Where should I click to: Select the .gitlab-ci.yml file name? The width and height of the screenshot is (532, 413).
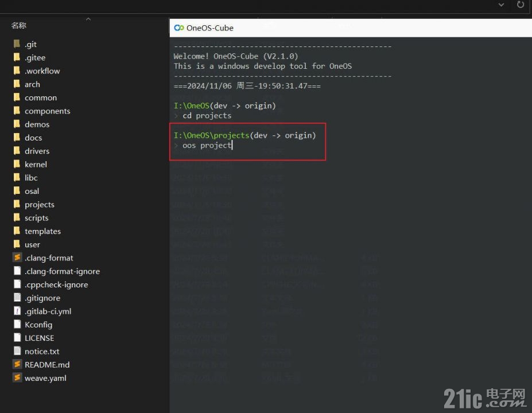click(48, 311)
